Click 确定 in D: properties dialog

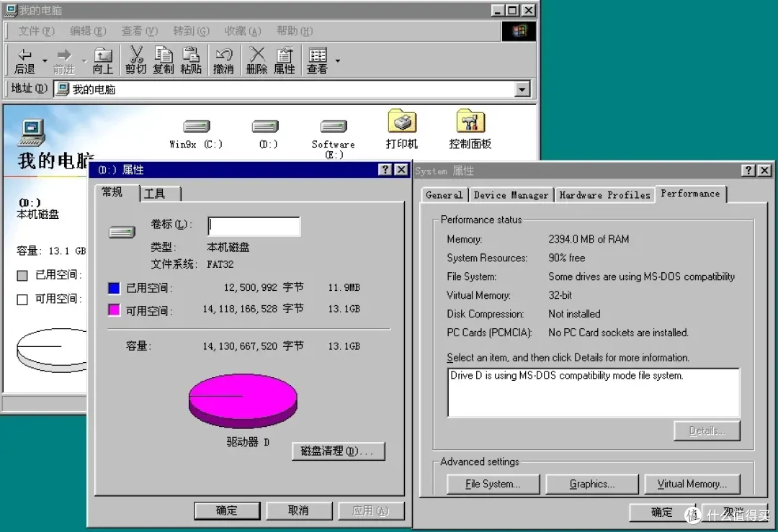[x=227, y=510]
